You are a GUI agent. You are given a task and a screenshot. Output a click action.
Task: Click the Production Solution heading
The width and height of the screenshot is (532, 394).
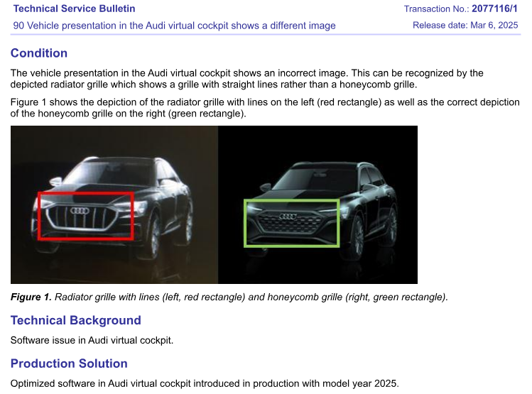click(69, 363)
